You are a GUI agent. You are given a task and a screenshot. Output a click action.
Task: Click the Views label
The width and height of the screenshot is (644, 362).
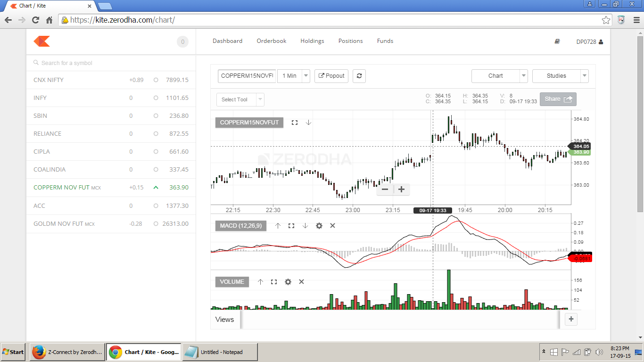[224, 320]
